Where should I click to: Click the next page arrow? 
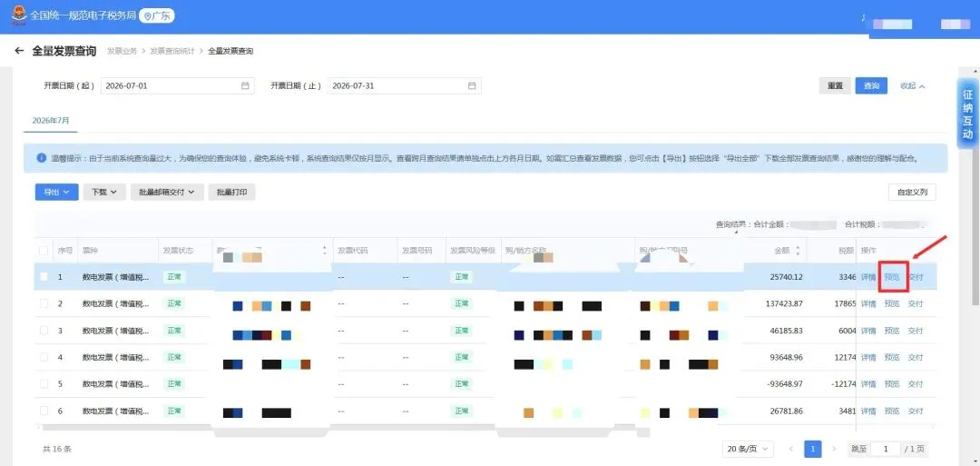pyautogui.click(x=833, y=449)
